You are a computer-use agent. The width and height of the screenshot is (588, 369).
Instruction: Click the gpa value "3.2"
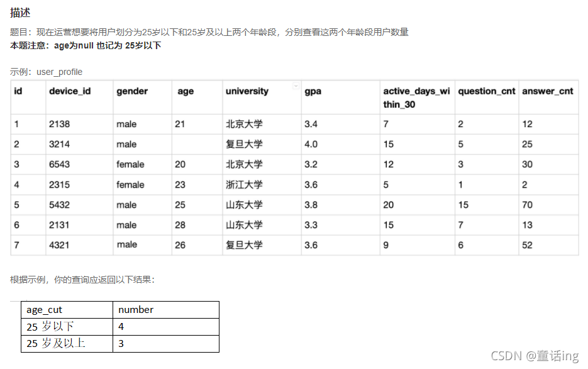click(x=311, y=164)
